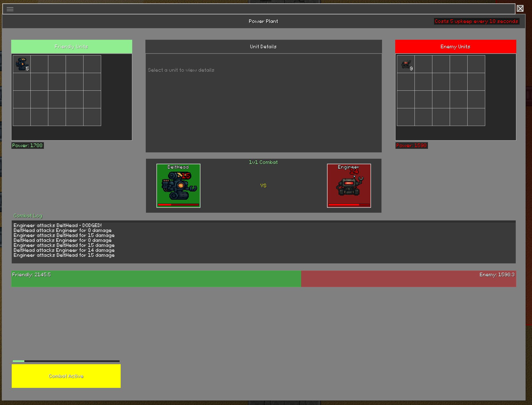Click the BeltHead health bar
Viewport: 532px width, 405px height.
pyautogui.click(x=178, y=205)
